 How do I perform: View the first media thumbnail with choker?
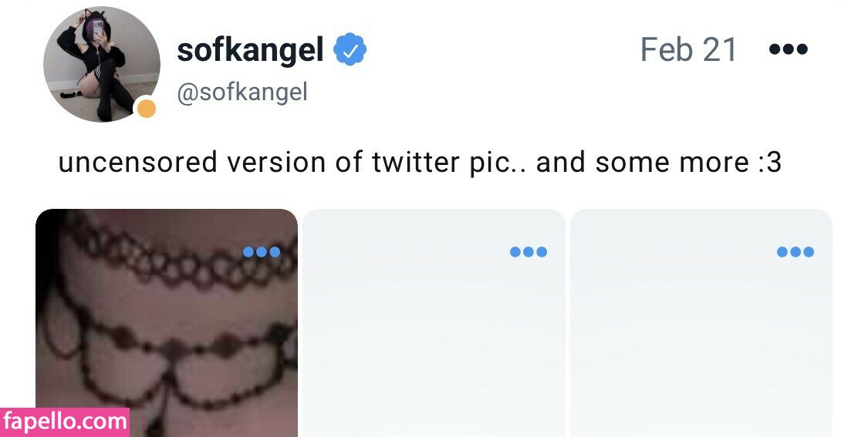point(166,331)
